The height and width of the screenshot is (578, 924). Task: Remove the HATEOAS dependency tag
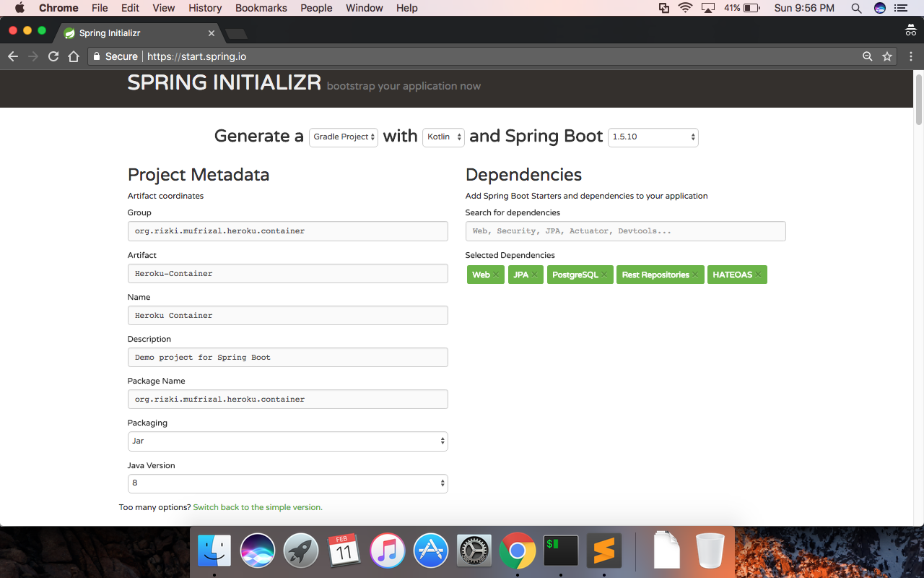click(x=759, y=275)
